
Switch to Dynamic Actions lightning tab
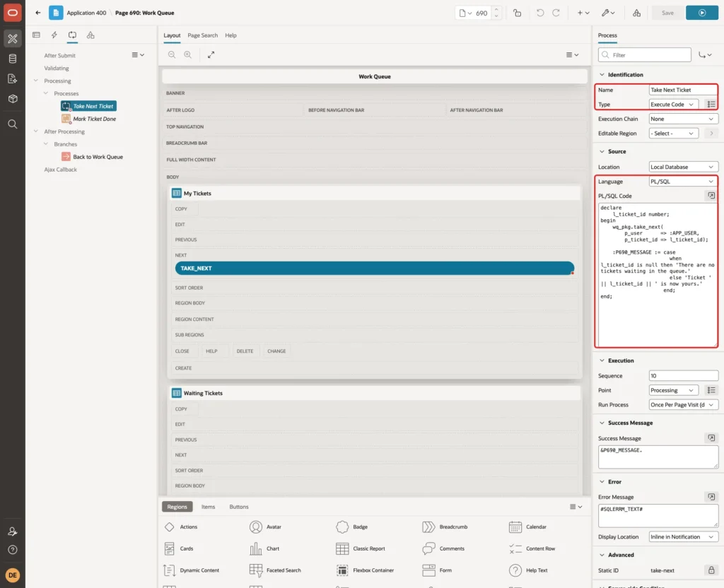tap(54, 35)
